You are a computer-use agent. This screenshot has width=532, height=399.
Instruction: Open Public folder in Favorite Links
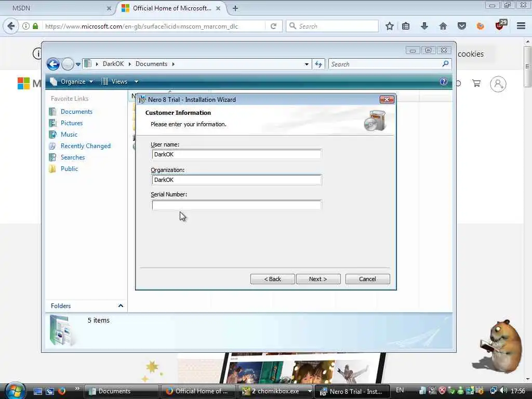(x=69, y=169)
